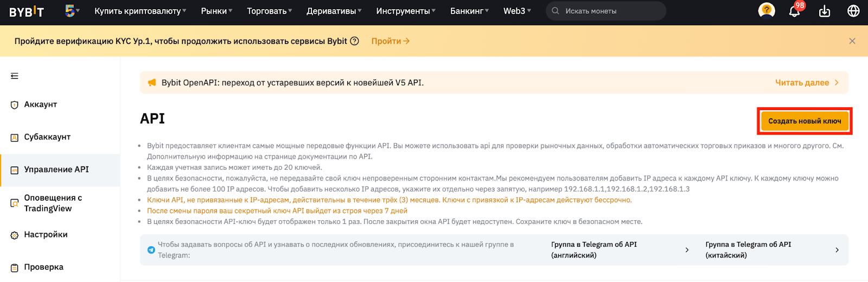Image resolution: width=868 pixels, height=282 pixels.
Task: Open Telegram API group (английский)
Action: click(x=620, y=250)
